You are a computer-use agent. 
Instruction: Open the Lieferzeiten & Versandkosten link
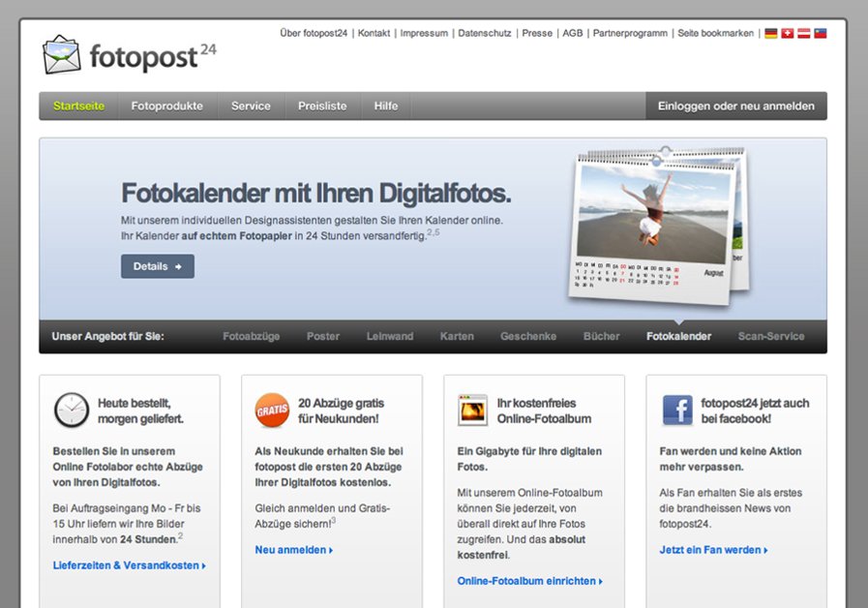127,564
